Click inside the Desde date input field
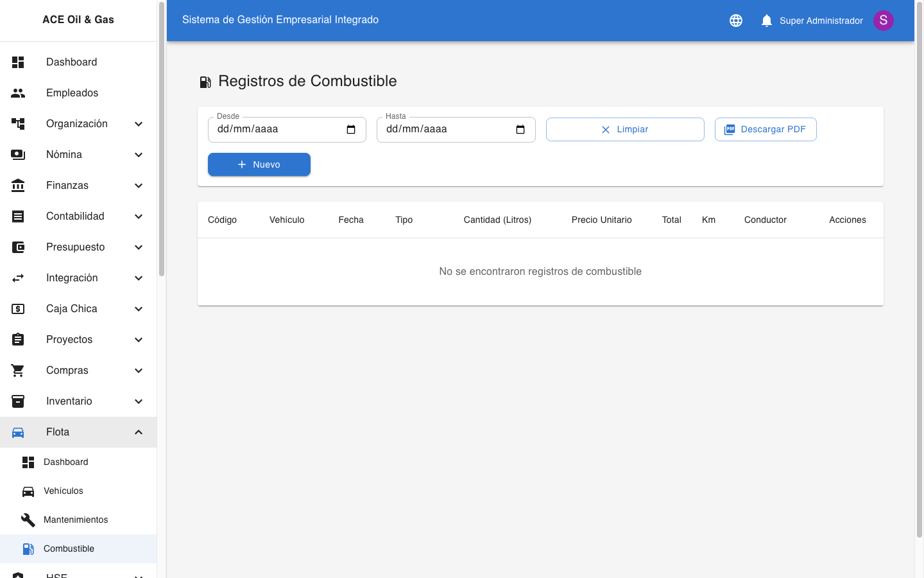 [x=276, y=129]
